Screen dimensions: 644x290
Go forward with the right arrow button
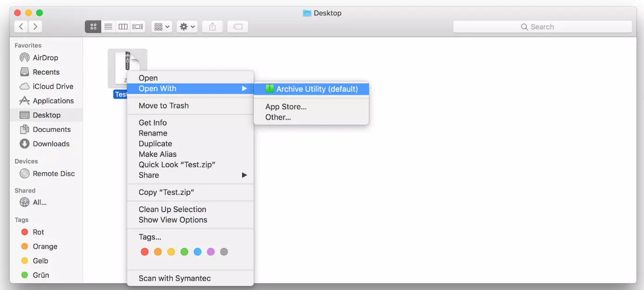coord(36,26)
